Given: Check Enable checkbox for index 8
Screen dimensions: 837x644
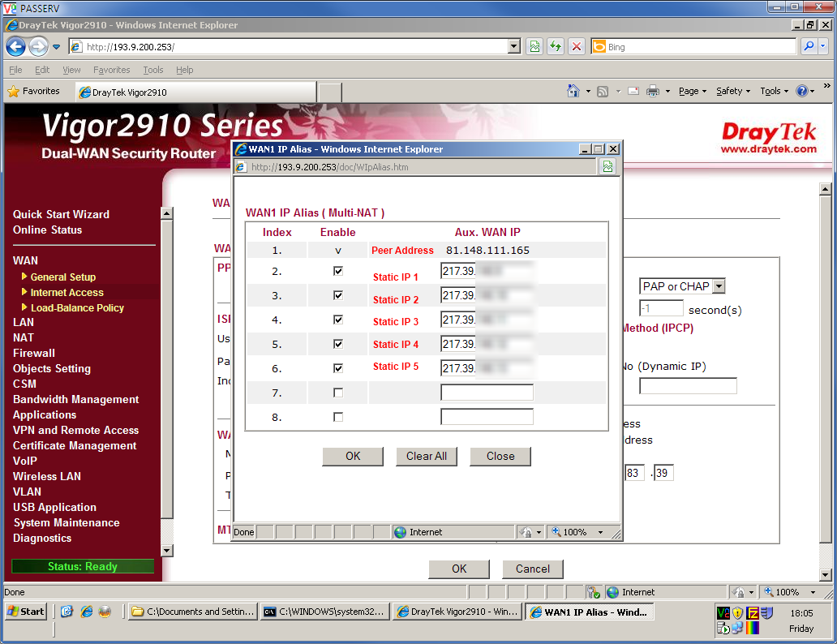Looking at the screenshot, I should [338, 417].
